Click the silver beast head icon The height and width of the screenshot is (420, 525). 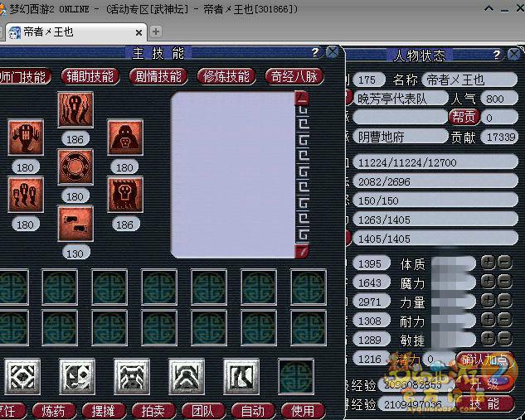click(x=132, y=377)
